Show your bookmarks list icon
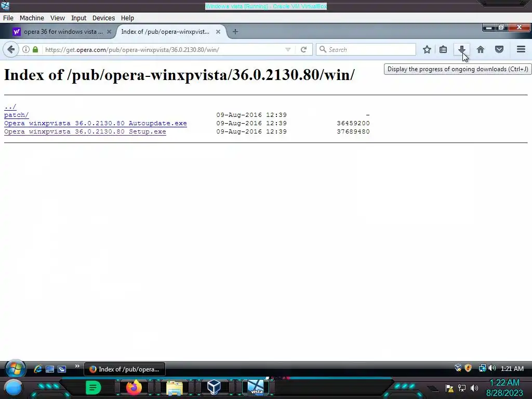 [x=443, y=49]
